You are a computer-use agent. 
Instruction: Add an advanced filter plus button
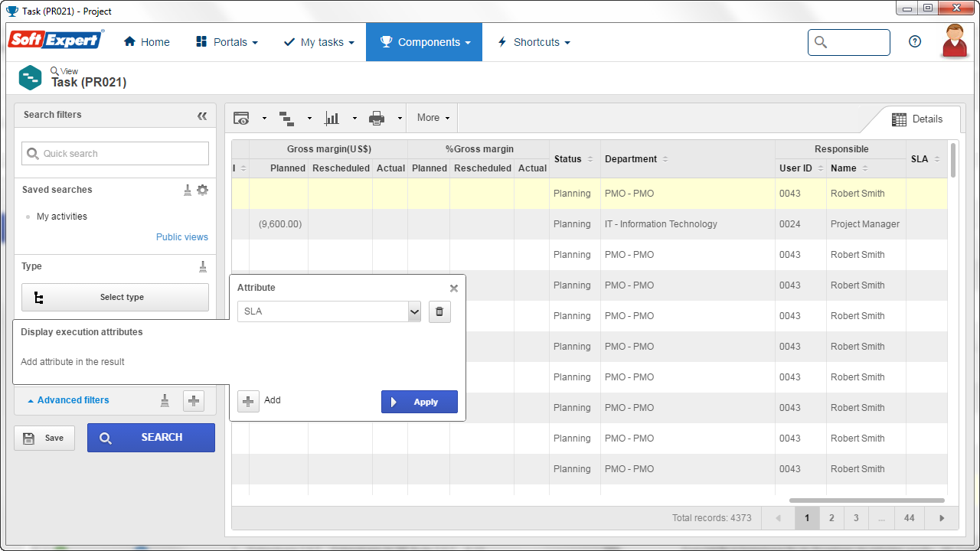pyautogui.click(x=194, y=400)
